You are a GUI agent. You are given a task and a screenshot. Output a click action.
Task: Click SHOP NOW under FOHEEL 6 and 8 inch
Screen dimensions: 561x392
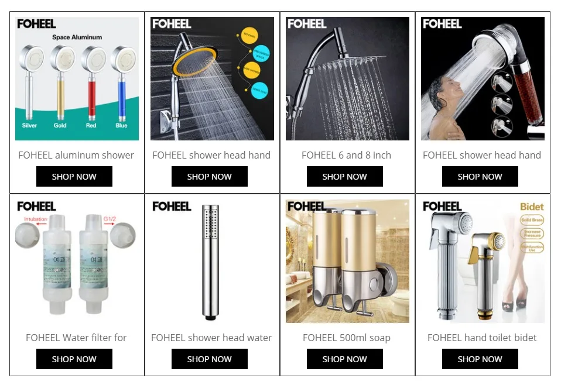pyautogui.click(x=344, y=177)
